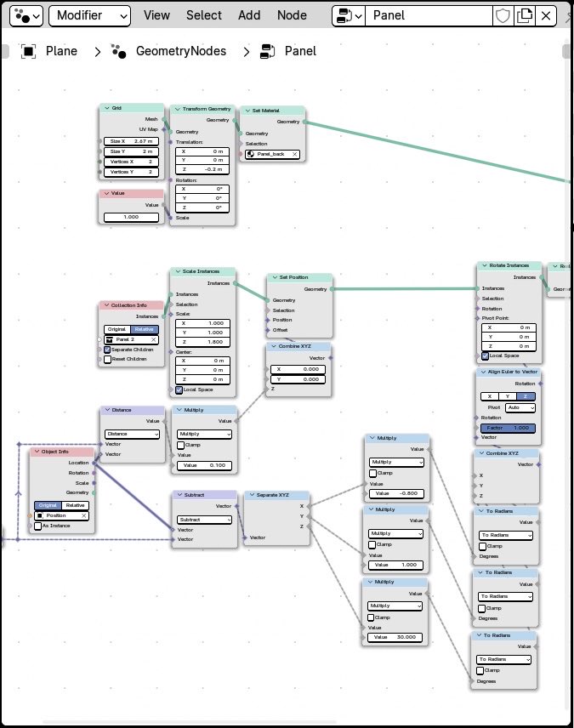Image resolution: width=574 pixels, height=728 pixels.
Task: Collapse the Scale Instances node
Action: 178,271
